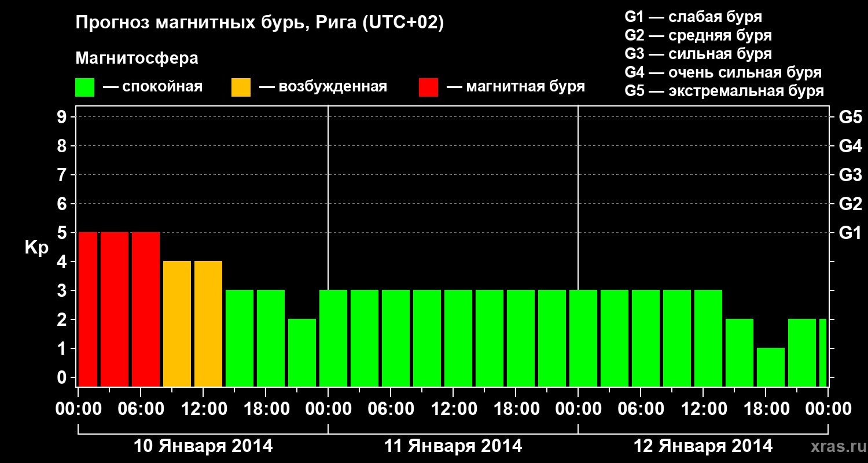
Task: Click the green Kp 3 bar starting 14:00, 10 January
Action: pyautogui.click(x=240, y=338)
